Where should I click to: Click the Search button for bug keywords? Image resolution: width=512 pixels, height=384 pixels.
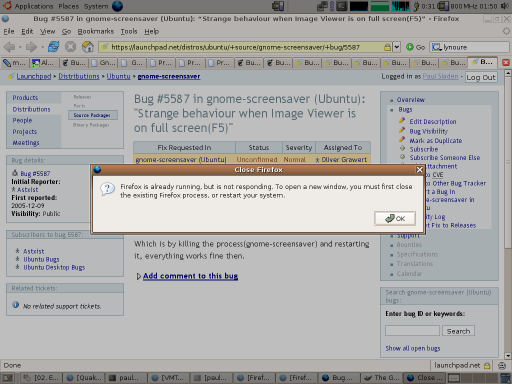coord(458,331)
